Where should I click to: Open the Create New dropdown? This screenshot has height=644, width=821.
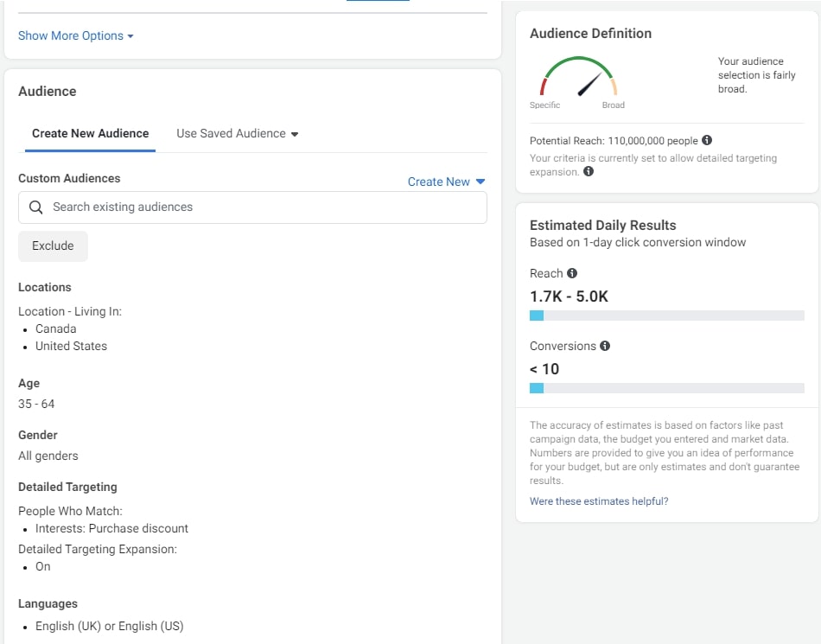446,182
